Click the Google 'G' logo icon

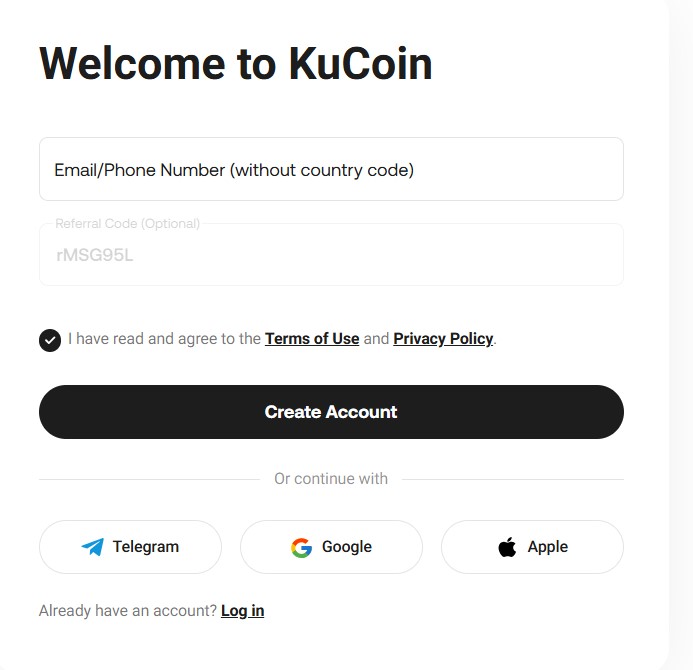(x=301, y=547)
